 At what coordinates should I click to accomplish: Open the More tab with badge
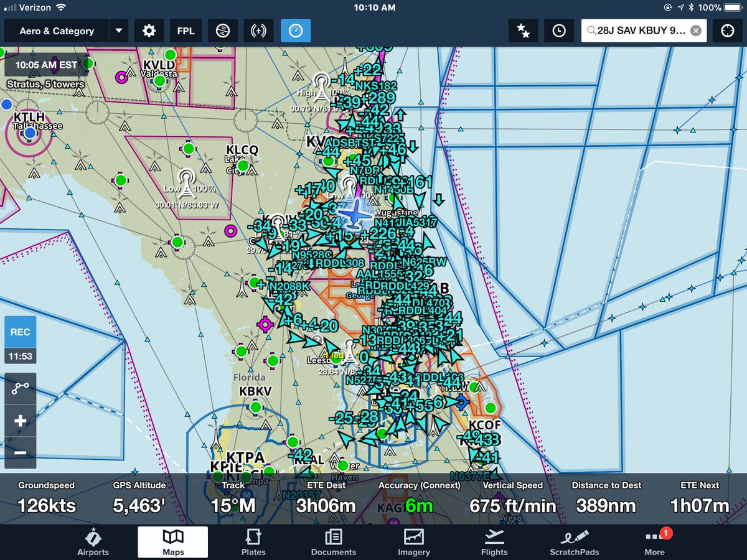pos(655,541)
